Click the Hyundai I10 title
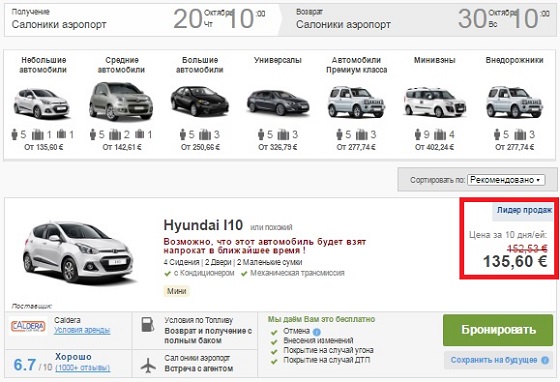Image resolution: width=560 pixels, height=382 pixels. tap(203, 225)
